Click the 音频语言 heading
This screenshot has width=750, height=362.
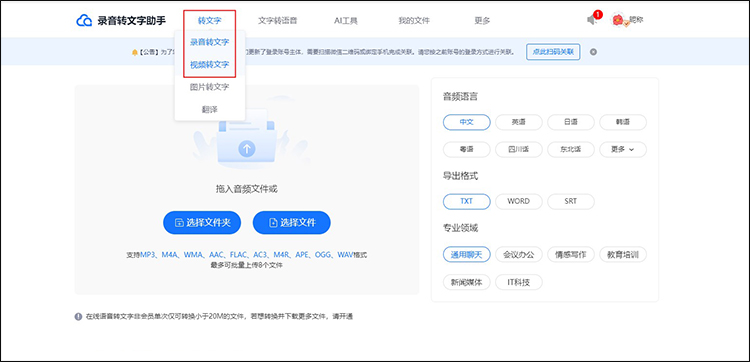coord(460,97)
